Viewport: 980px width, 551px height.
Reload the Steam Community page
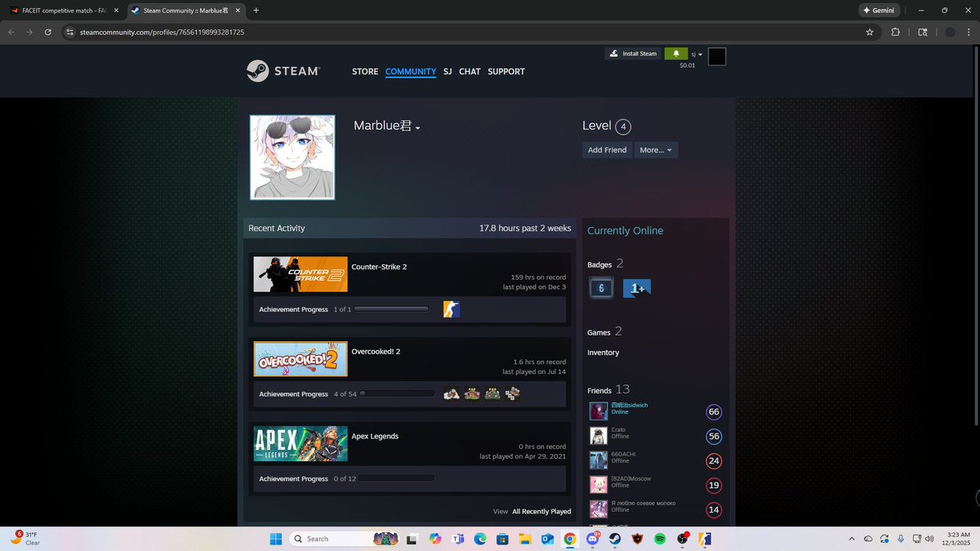click(x=48, y=32)
